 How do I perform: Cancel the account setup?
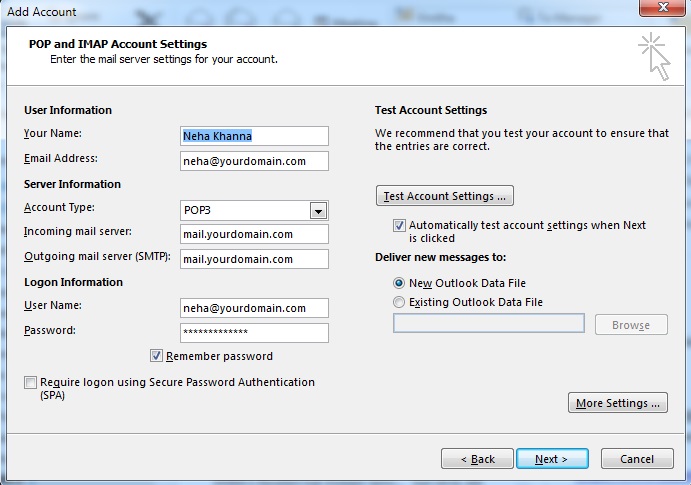[637, 459]
